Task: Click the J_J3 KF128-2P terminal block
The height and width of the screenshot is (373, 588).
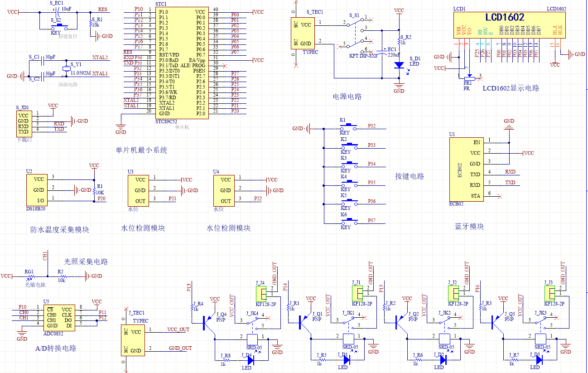Action: tap(549, 294)
